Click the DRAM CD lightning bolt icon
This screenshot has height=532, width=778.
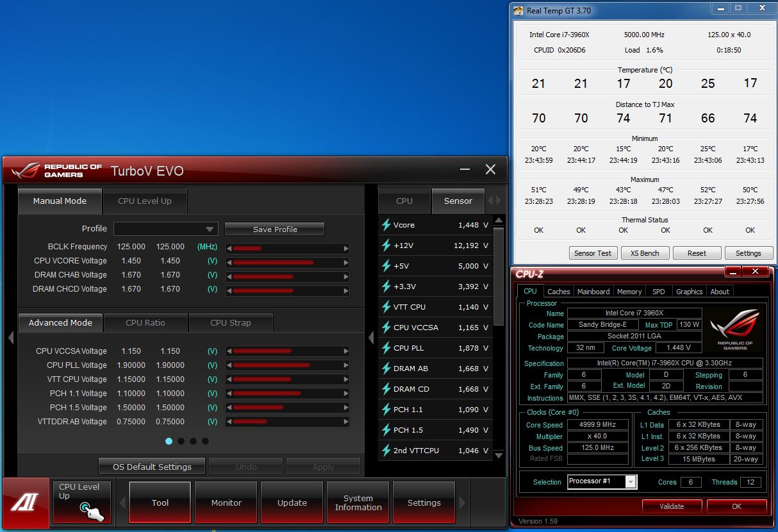click(386, 389)
